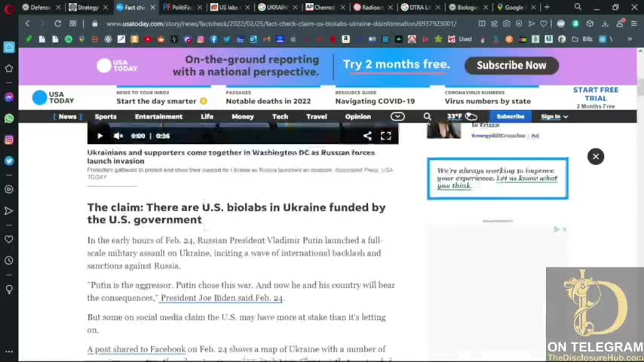644x362 pixels.
Task: Select the Sports nav item
Action: tap(106, 117)
